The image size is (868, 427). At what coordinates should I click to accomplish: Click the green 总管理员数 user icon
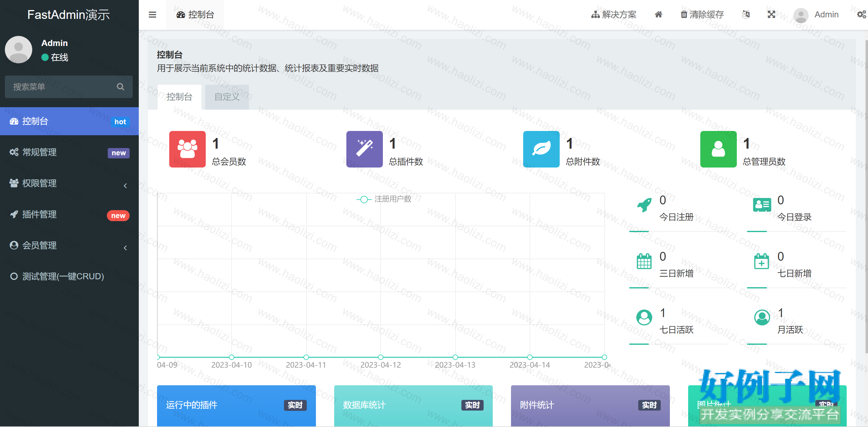pos(718,149)
